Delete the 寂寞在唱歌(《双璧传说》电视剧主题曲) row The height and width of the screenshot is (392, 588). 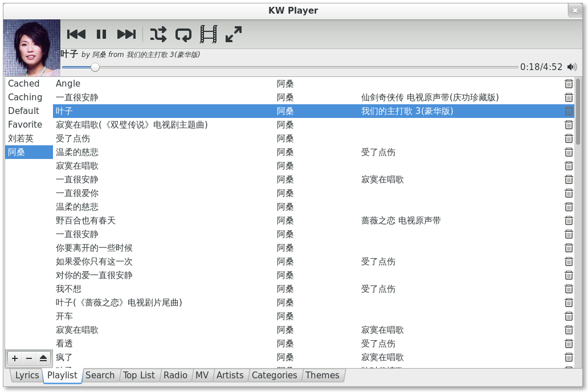pos(569,125)
